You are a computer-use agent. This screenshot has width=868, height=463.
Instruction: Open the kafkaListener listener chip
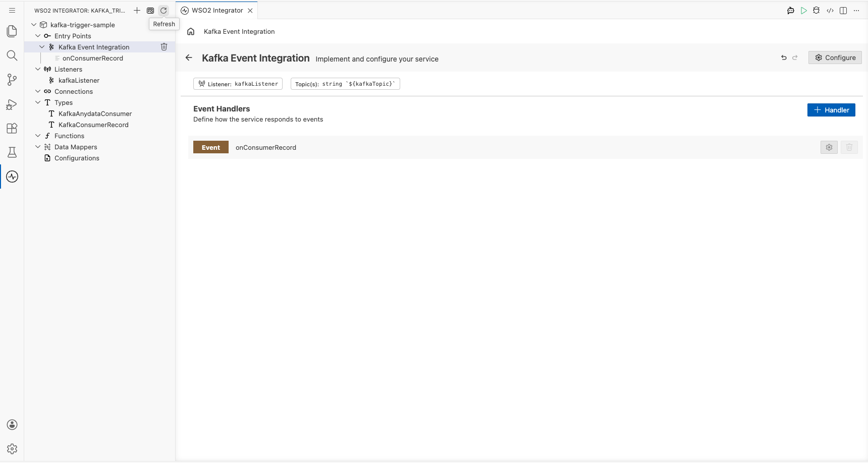(238, 84)
